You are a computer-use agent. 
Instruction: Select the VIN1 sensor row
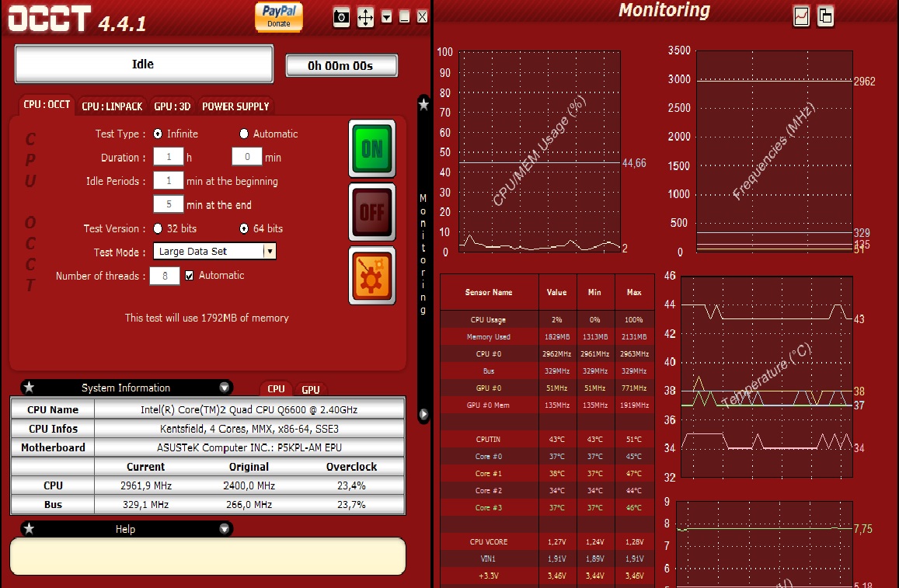coord(547,558)
